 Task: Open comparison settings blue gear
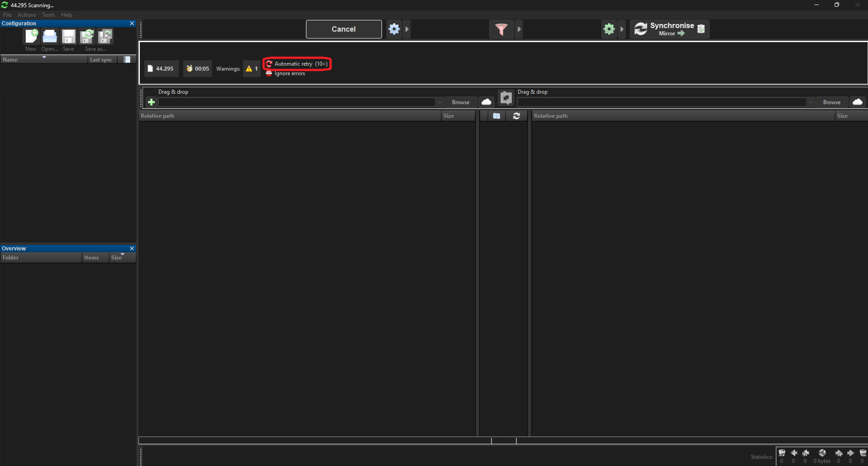tap(394, 29)
